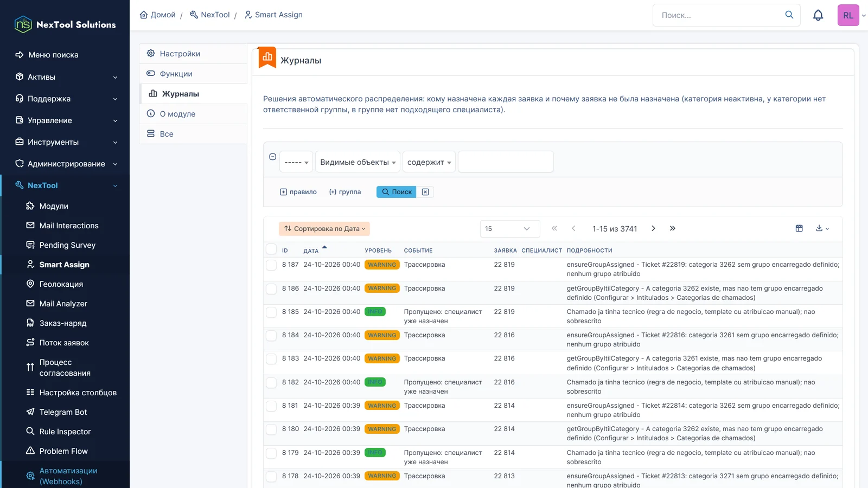This screenshot has height=488, width=868.
Task: Switch to the Настройки tab
Action: (x=193, y=54)
